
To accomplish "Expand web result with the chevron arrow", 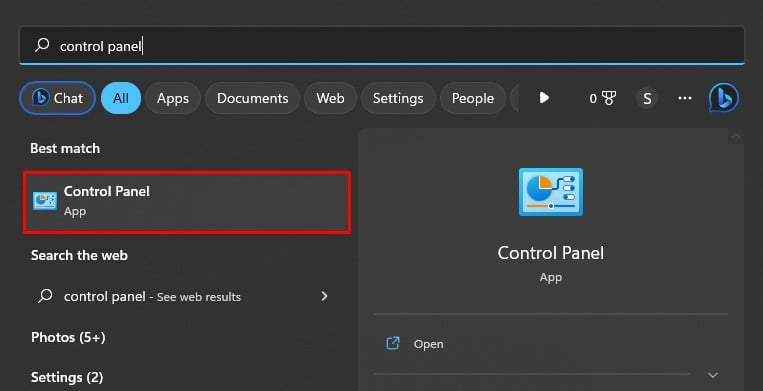I will pyautogui.click(x=325, y=296).
